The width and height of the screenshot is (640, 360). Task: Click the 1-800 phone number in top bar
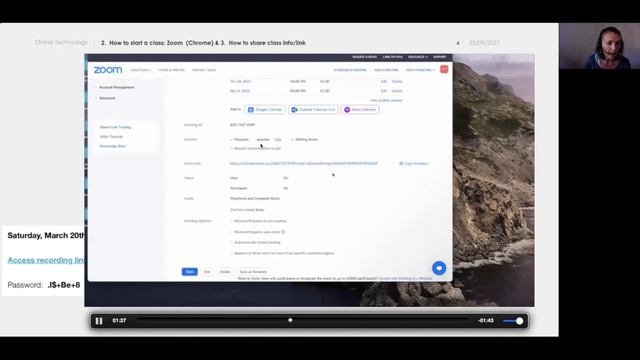click(x=392, y=57)
